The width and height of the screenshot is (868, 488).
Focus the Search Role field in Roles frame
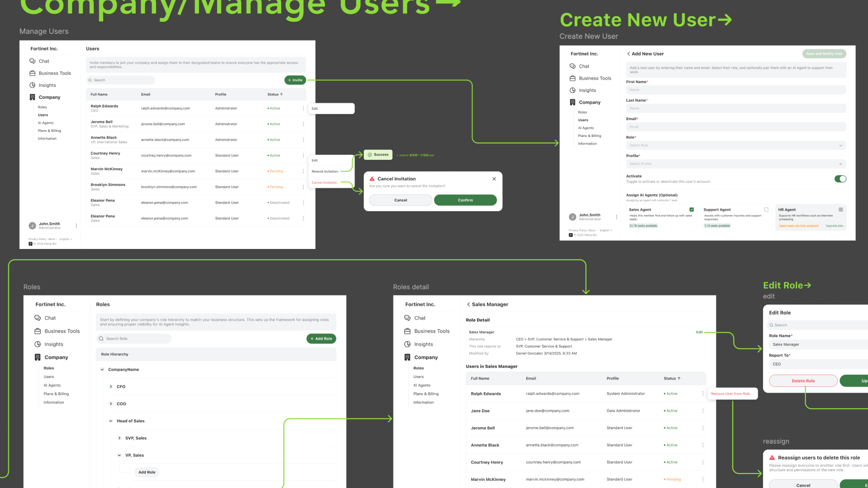(134, 338)
